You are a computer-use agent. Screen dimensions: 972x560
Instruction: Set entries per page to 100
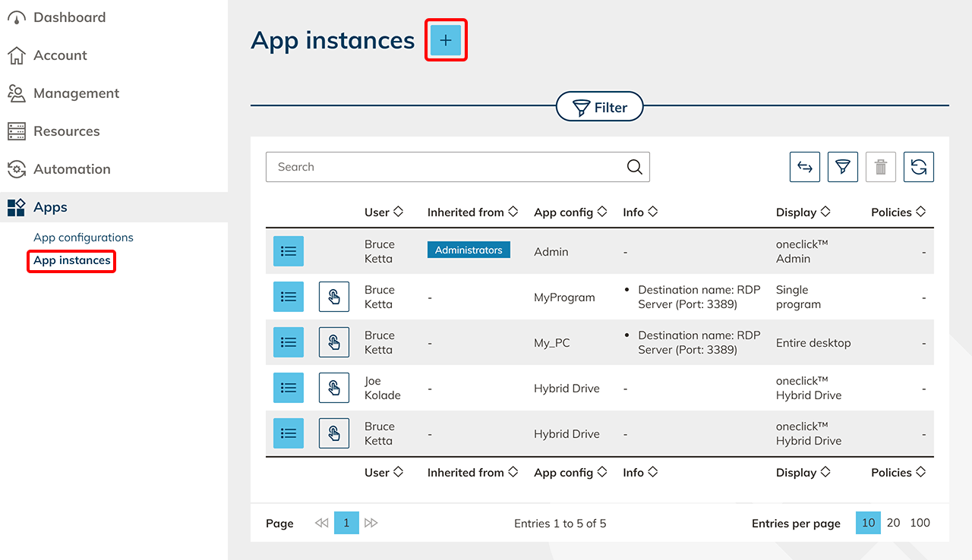pyautogui.click(x=920, y=523)
